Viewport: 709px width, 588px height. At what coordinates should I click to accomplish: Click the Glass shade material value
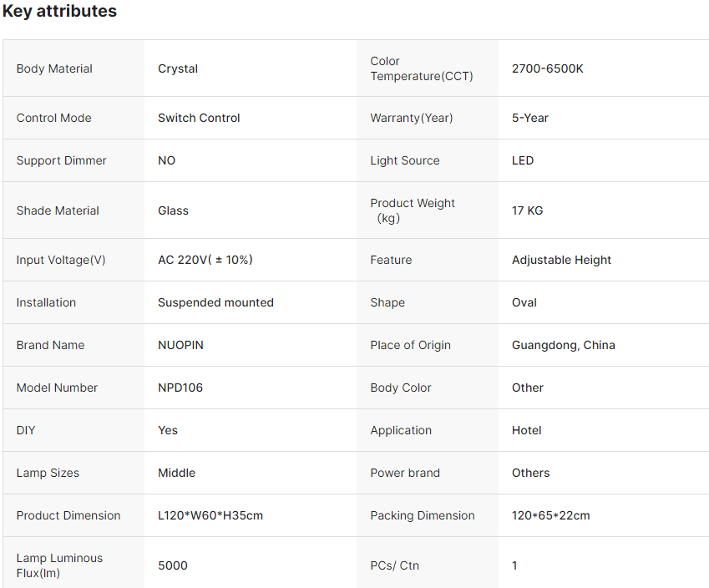(173, 210)
